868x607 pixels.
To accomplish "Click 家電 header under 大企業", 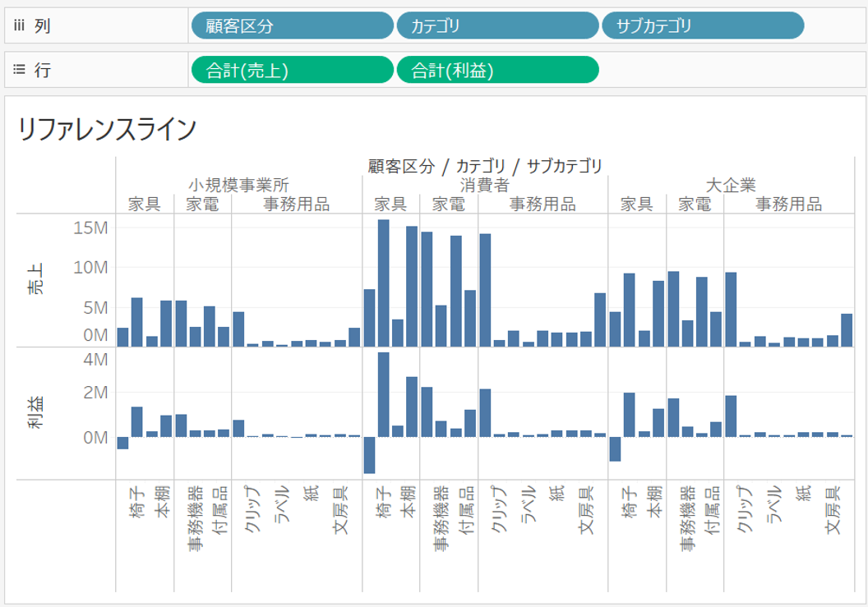I will click(695, 205).
